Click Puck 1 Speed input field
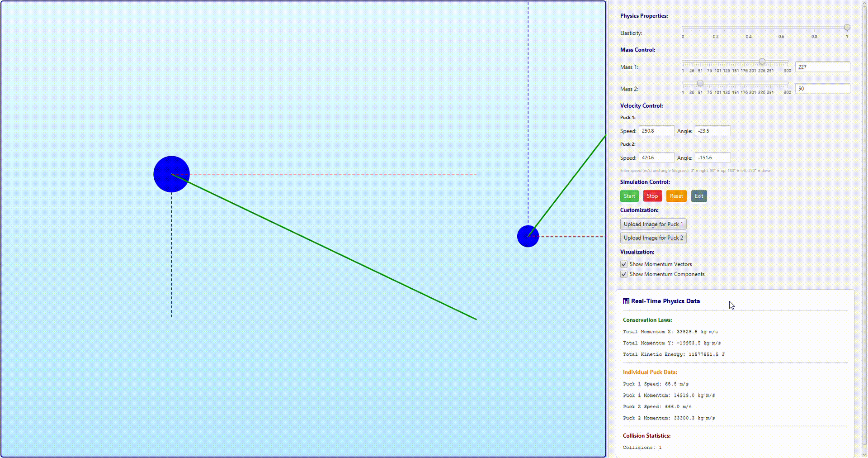 656,131
